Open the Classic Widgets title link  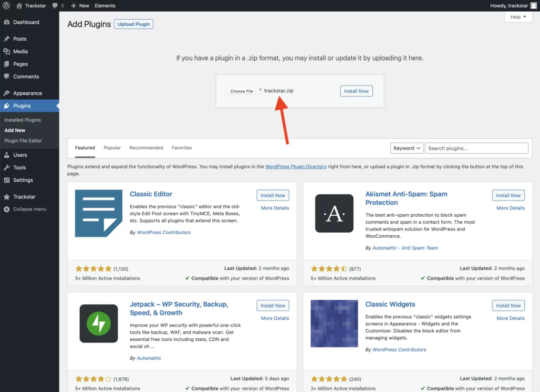pos(390,304)
